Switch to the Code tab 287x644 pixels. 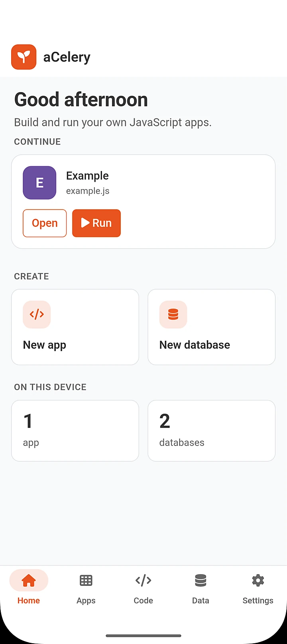click(143, 588)
